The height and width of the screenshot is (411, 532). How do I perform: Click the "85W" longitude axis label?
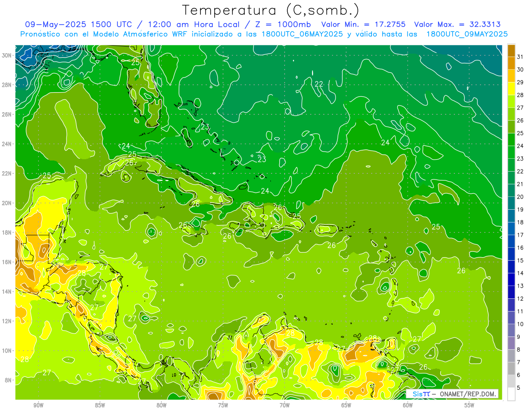tap(100, 405)
